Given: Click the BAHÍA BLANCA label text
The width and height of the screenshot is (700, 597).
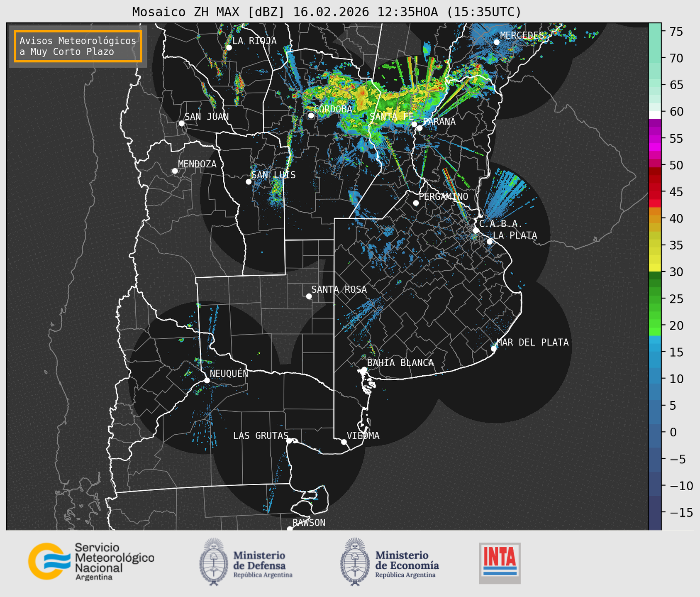Looking at the screenshot, I should point(400,363).
